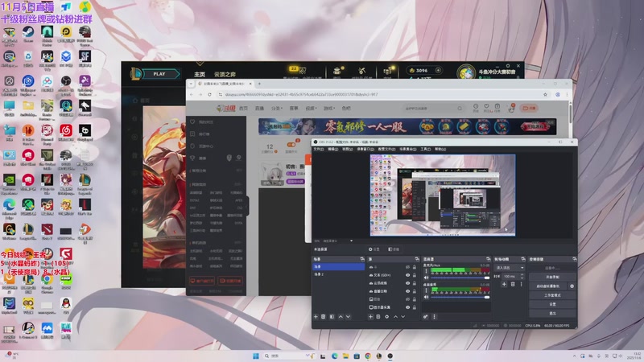Click the Douyu search magnifier icon
Viewport: 644px width, 362px height.
pos(460,109)
